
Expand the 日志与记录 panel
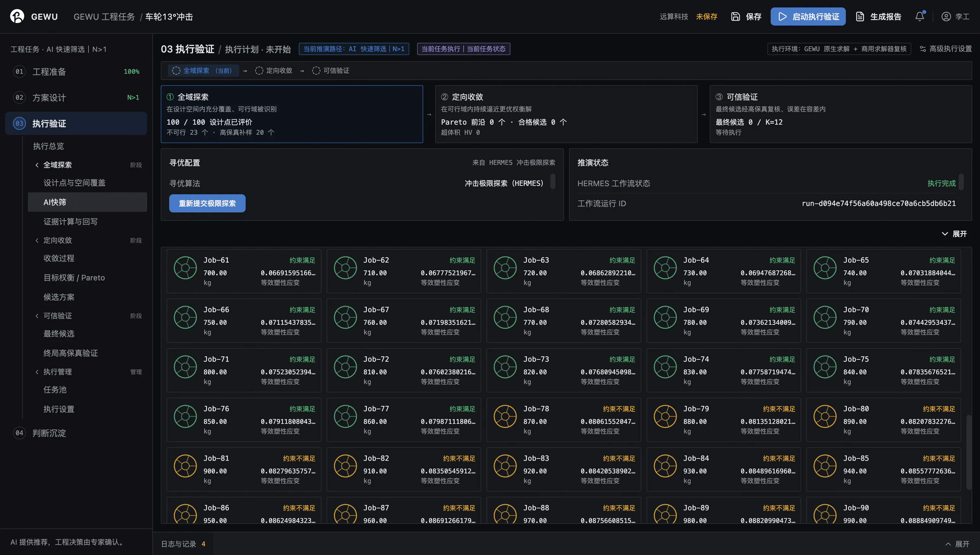pyautogui.click(x=958, y=544)
